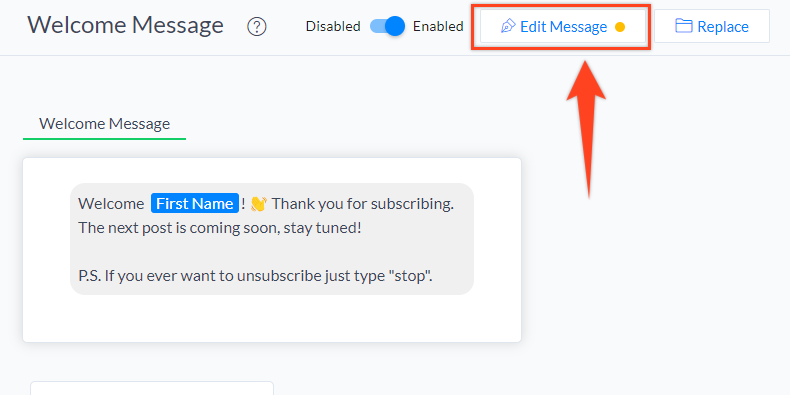790x395 pixels.
Task: Switch to the Welcome Message tab
Action: [x=104, y=124]
